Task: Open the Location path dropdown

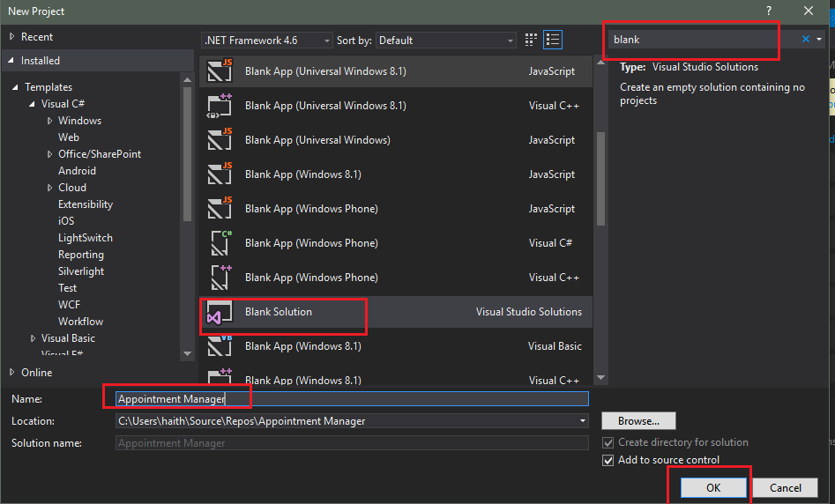Action: coord(583,421)
